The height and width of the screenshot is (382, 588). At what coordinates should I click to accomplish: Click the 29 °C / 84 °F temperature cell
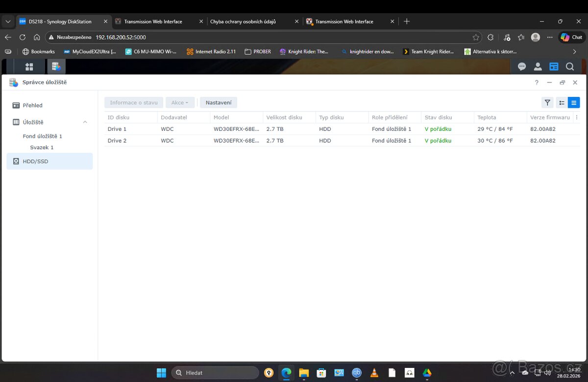coord(495,129)
